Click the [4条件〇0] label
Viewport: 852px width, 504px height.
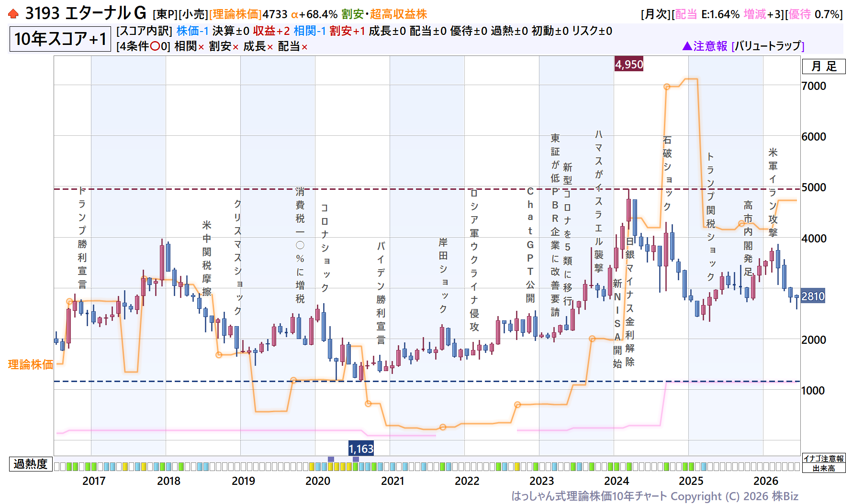(143, 46)
